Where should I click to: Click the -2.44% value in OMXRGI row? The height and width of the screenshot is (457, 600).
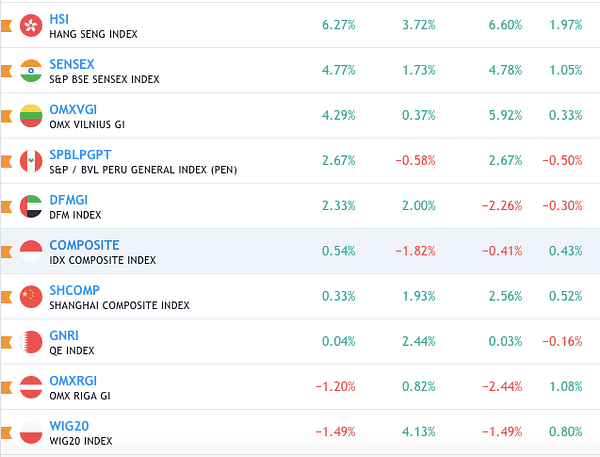coord(502,386)
